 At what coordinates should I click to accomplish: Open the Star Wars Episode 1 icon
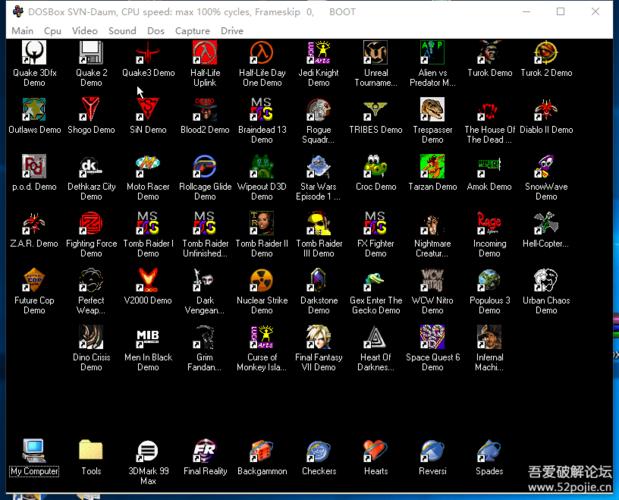(x=318, y=167)
